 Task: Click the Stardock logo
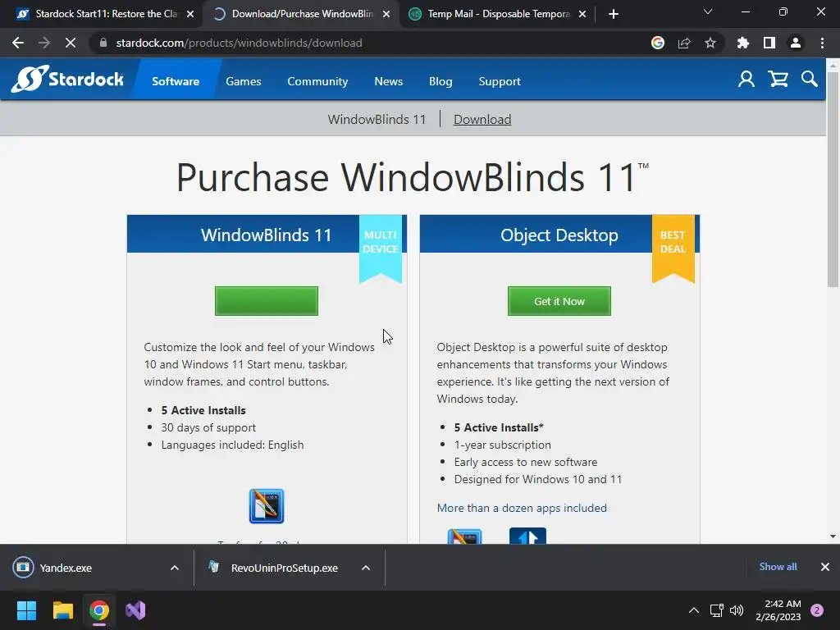point(67,80)
